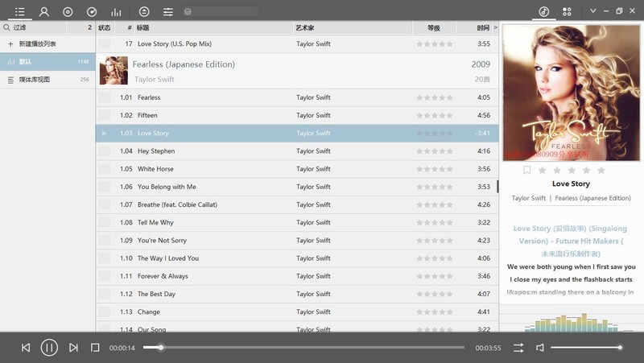644x363 pixels.
Task: Open the top-right chevron dropdown menu
Action: [x=592, y=10]
